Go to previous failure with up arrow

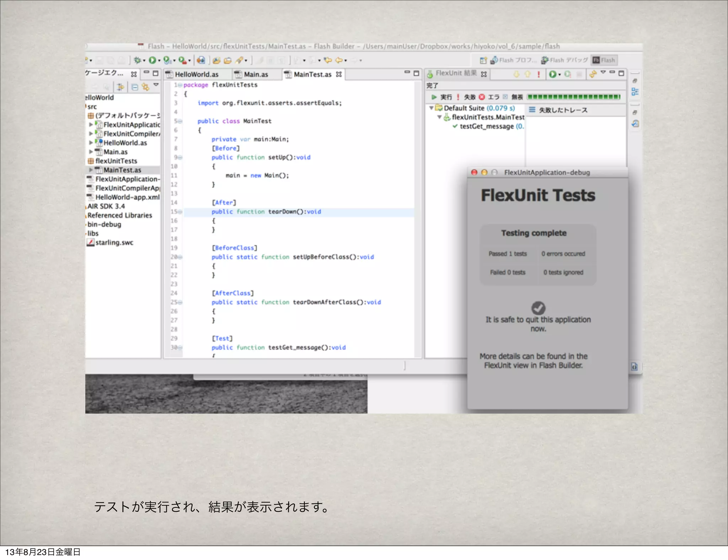[528, 74]
